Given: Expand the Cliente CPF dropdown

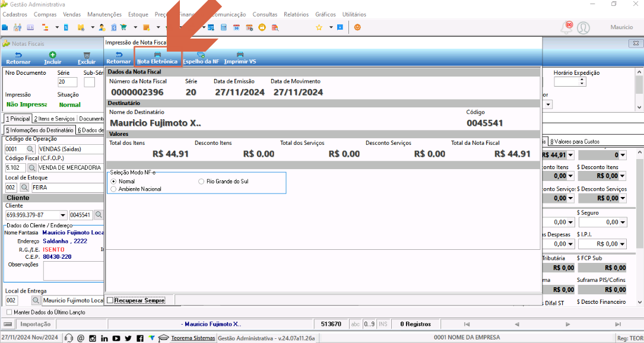Looking at the screenshot, I should (x=63, y=215).
